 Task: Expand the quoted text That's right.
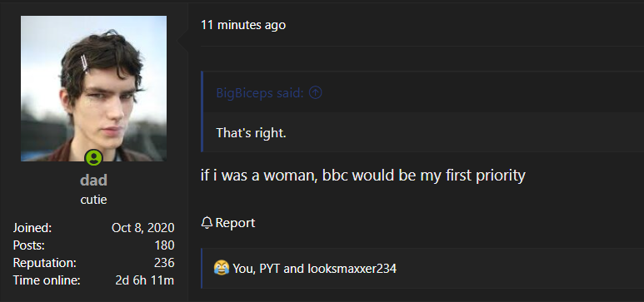251,132
